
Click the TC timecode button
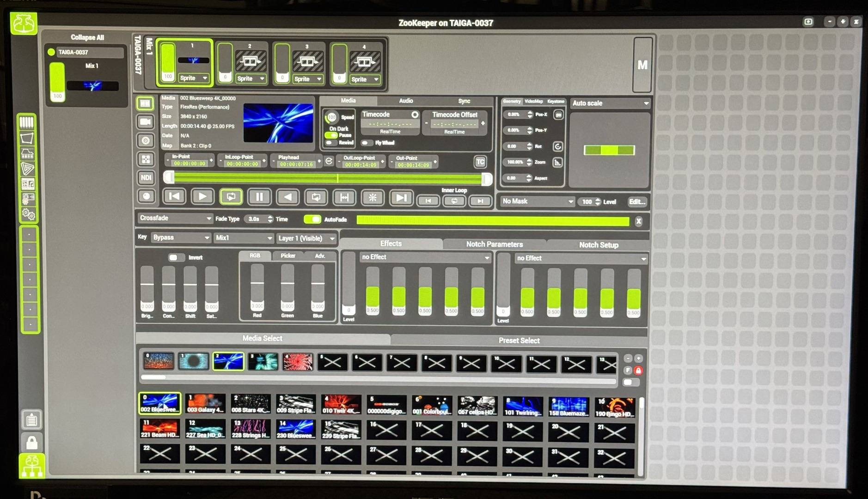[x=480, y=162]
